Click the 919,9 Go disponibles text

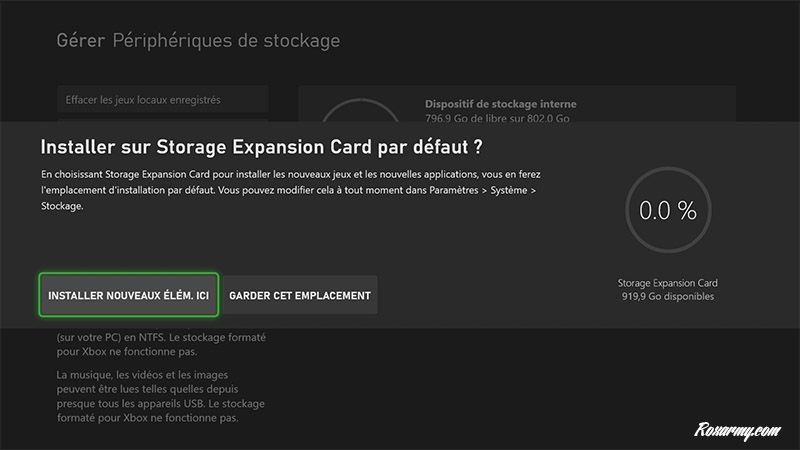(x=667, y=297)
